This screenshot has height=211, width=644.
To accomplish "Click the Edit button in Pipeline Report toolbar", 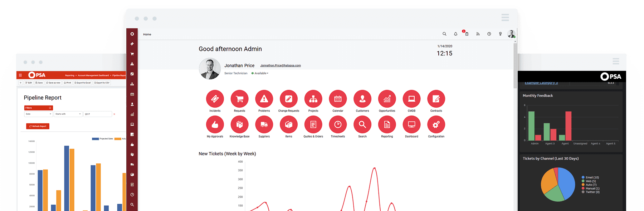I will click(x=29, y=83).
